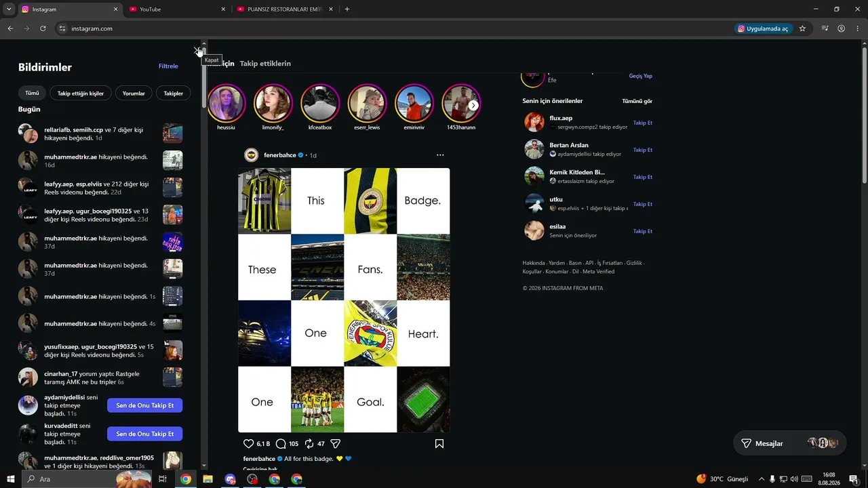Follow Kemik Kitleden Bi... from suggestions
Viewport: 868px width, 488px height.
[x=643, y=177]
